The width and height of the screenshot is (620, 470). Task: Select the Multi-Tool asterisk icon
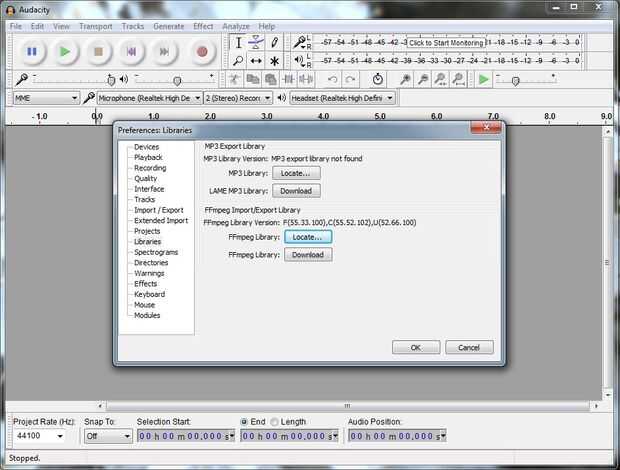(x=274, y=60)
